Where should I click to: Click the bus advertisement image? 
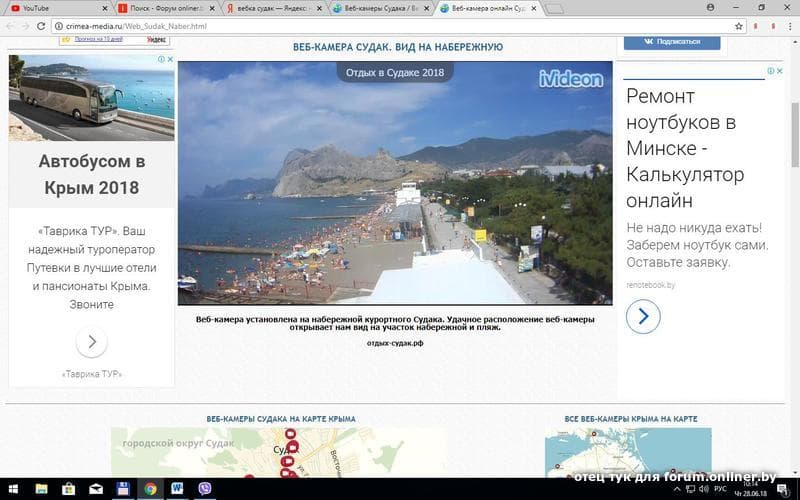coord(91,98)
